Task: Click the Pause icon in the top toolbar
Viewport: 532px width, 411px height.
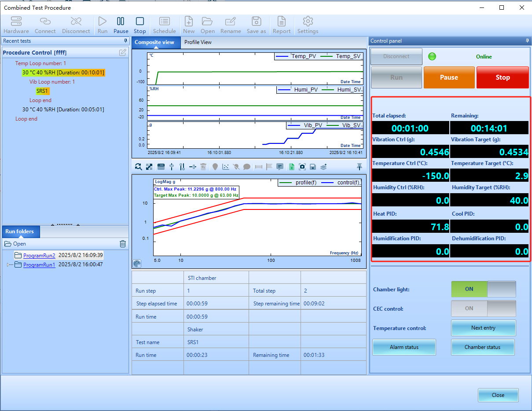Action: pyautogui.click(x=121, y=25)
